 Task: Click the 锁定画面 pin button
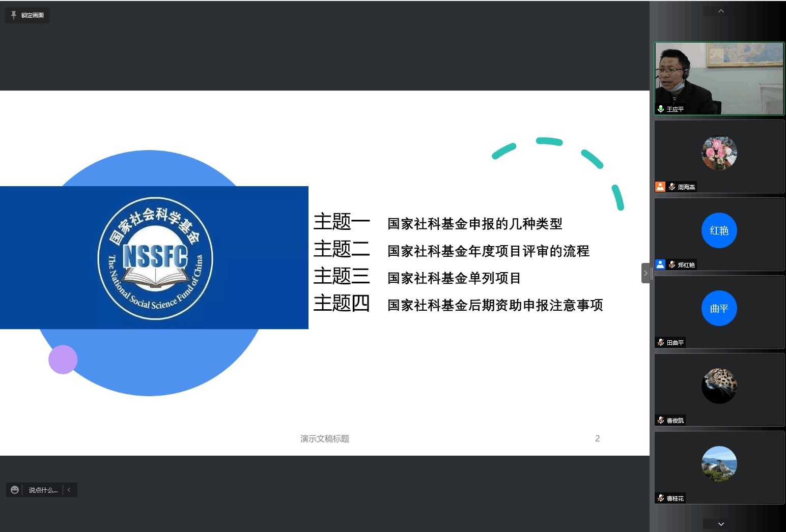pos(27,15)
